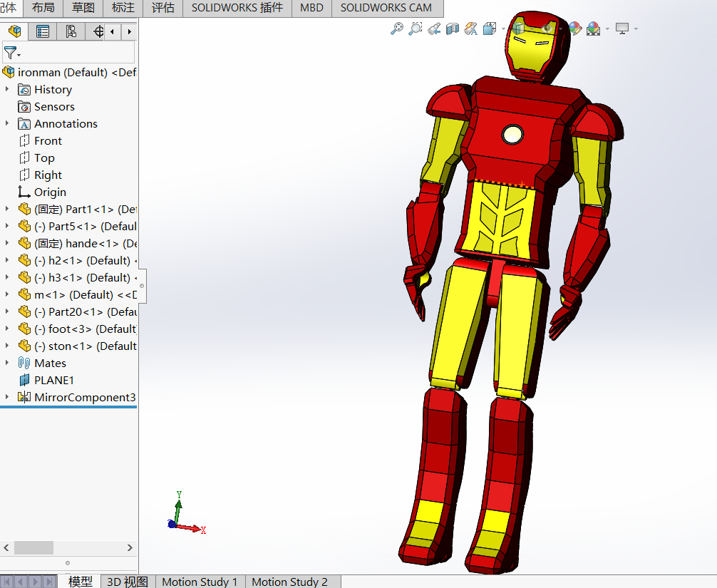Expand the Mates folder in tree
This screenshot has width=717, height=588.
coord(7,363)
